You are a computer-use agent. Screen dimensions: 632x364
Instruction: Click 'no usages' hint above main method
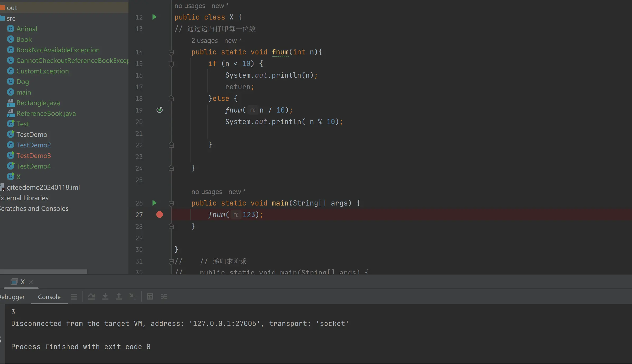(206, 192)
